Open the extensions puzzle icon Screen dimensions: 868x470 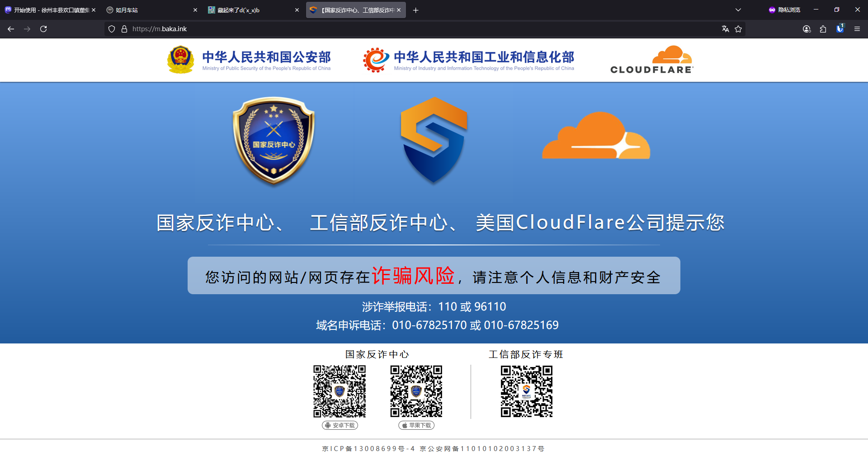(823, 29)
